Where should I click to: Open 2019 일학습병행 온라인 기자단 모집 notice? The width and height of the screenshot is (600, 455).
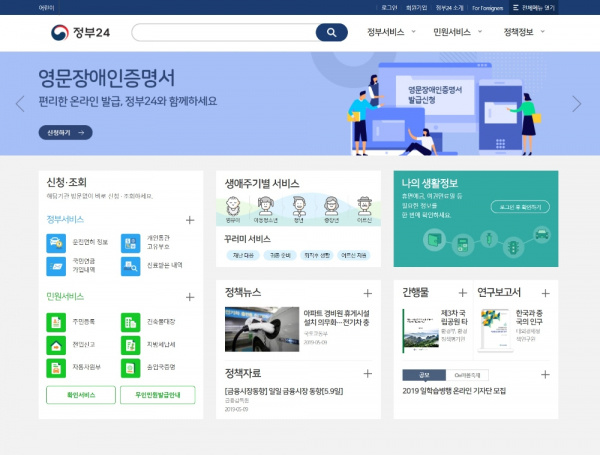click(454, 391)
